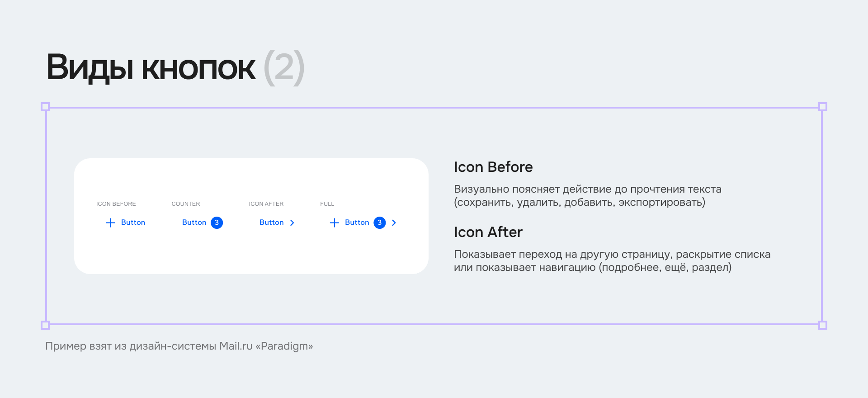The width and height of the screenshot is (868, 398).
Task: Click the ICON BEFORE column label
Action: 116,204
